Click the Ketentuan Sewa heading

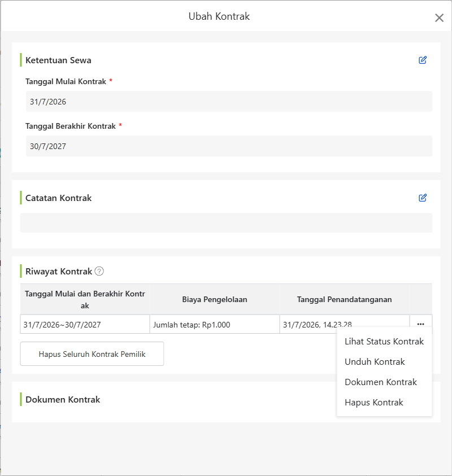click(x=58, y=60)
